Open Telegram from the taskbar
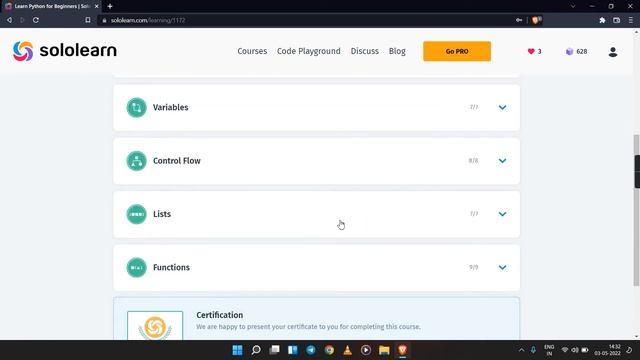 click(x=311, y=350)
